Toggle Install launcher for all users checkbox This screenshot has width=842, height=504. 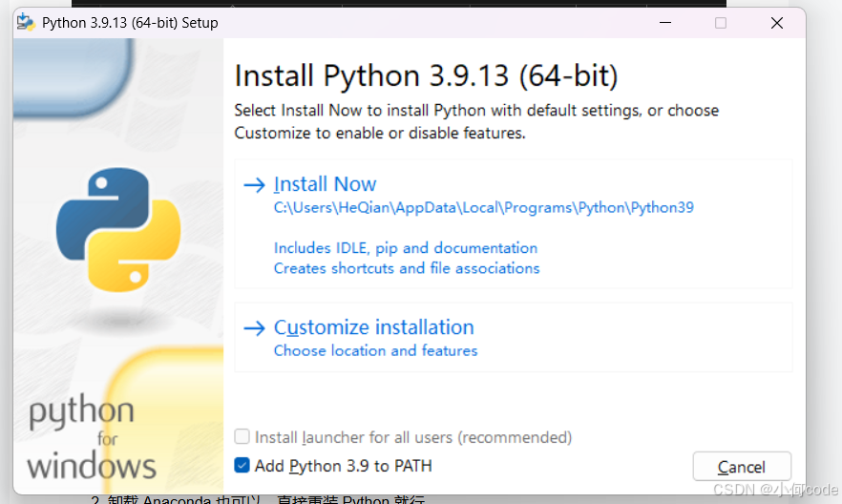coord(242,436)
